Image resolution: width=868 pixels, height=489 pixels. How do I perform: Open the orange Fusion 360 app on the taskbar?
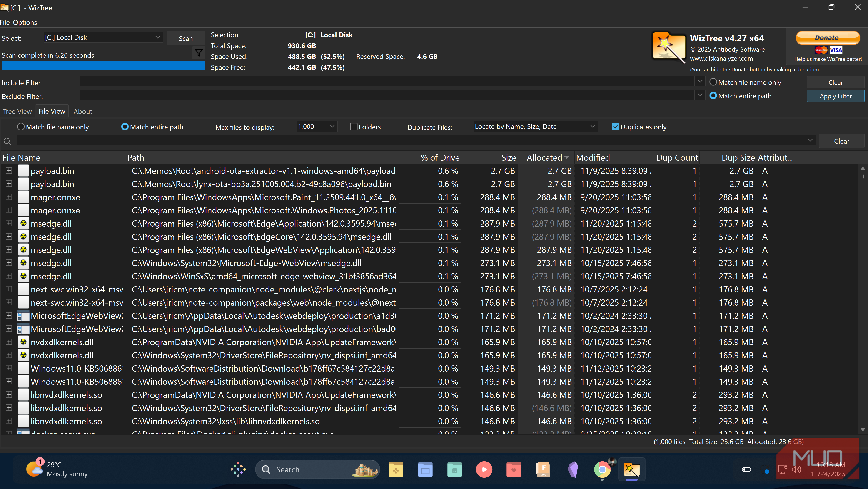(543, 469)
